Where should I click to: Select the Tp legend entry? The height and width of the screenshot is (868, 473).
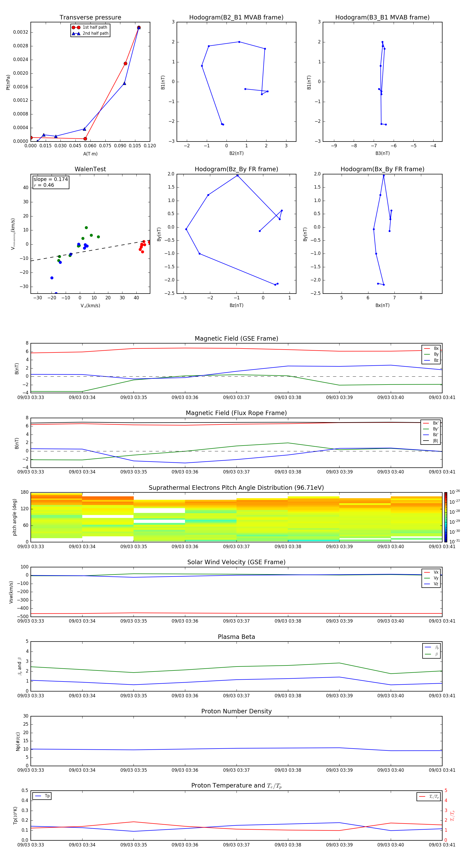tap(42, 796)
